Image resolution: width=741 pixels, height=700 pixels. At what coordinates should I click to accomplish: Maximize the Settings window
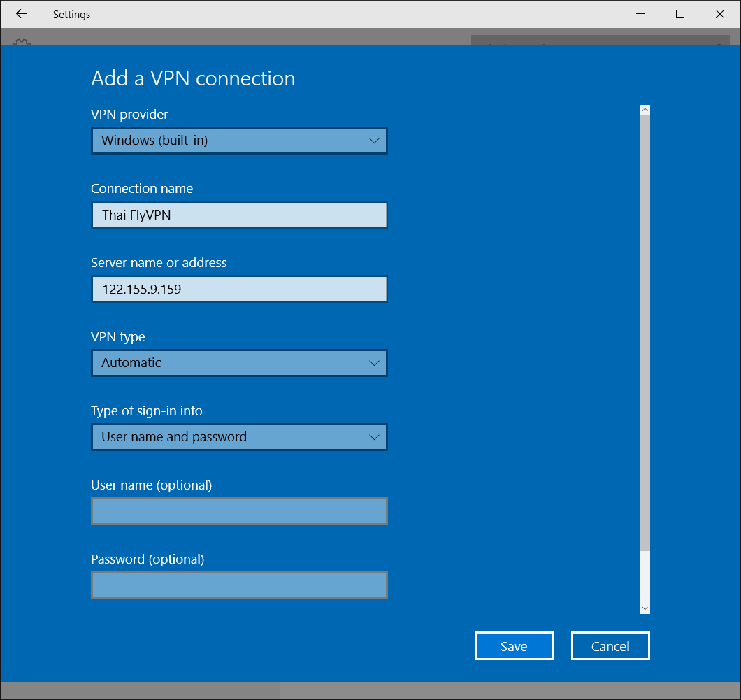tap(679, 14)
